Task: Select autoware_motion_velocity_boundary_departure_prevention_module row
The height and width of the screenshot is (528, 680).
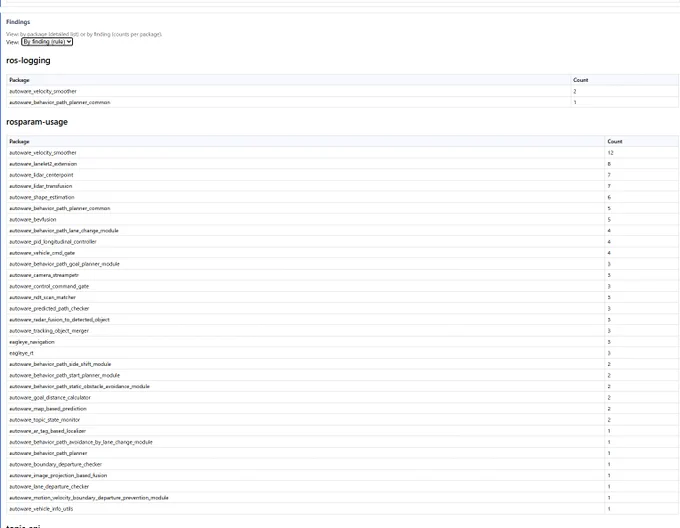Action: 343,498
